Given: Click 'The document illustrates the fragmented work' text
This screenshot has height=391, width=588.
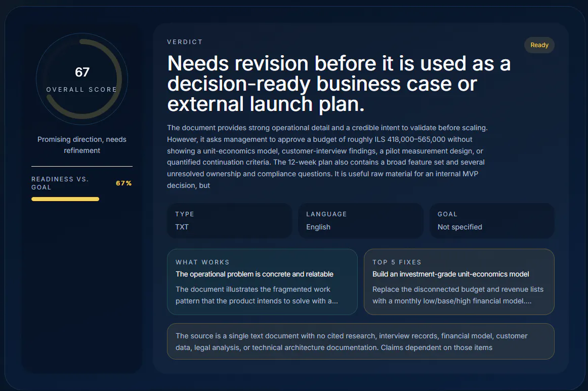Looking at the screenshot, I should (x=257, y=295).
